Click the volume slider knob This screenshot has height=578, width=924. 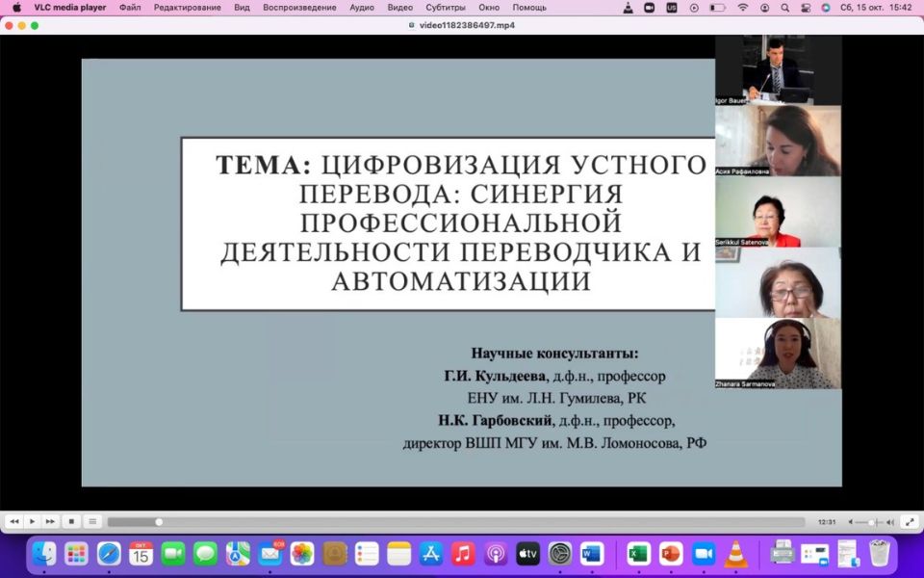(871, 522)
